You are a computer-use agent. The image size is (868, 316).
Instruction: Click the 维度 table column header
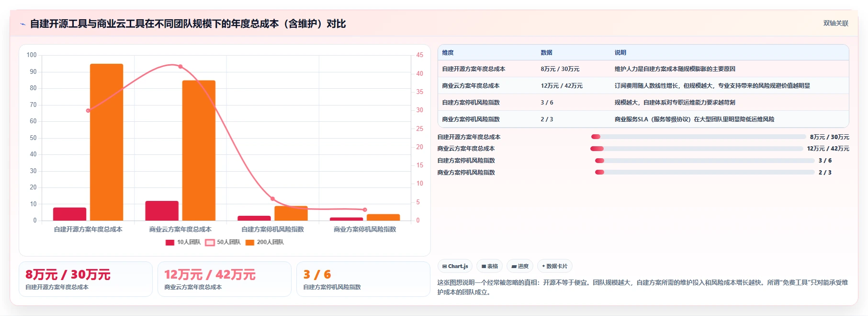[448, 53]
